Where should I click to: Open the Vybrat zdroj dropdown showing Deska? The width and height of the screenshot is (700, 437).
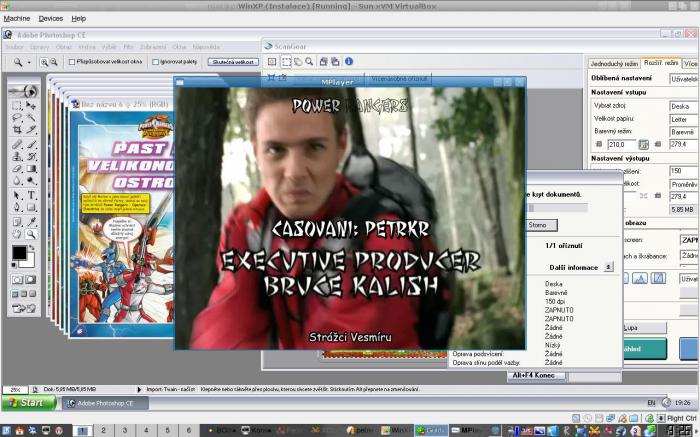[x=684, y=106]
